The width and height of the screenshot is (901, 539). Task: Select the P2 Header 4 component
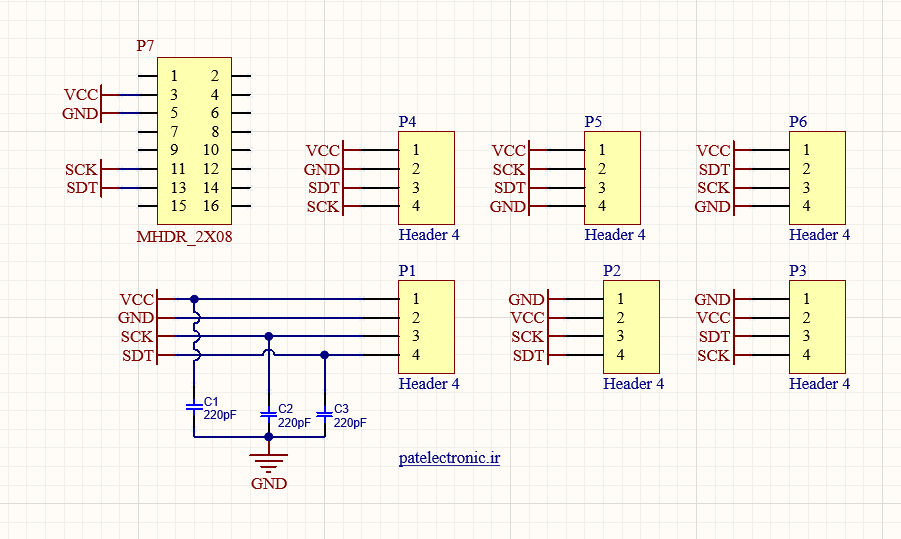tap(631, 327)
